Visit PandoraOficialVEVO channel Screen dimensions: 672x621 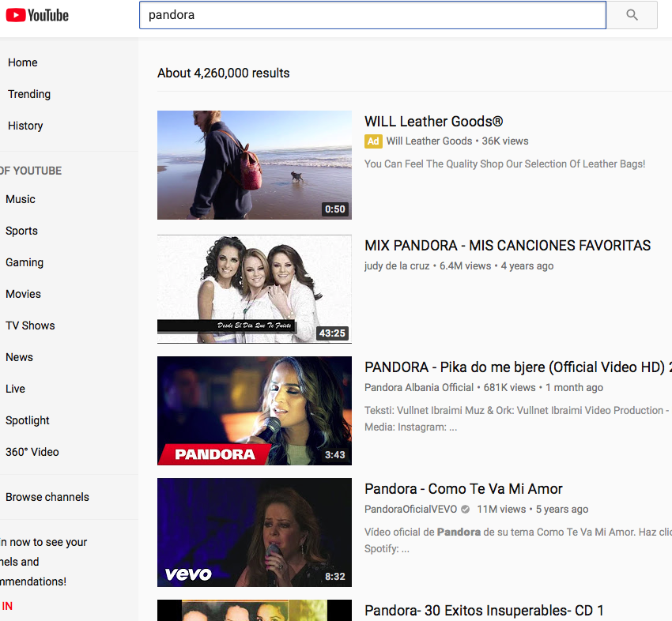pyautogui.click(x=410, y=510)
